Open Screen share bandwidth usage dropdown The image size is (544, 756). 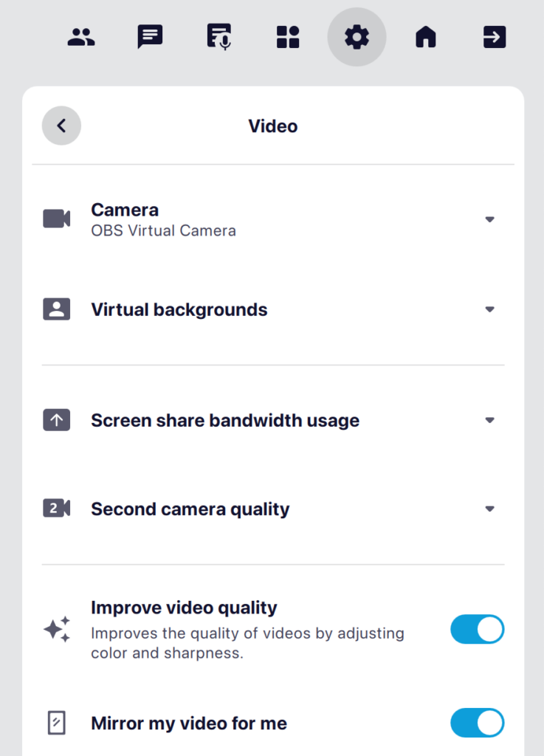(489, 419)
